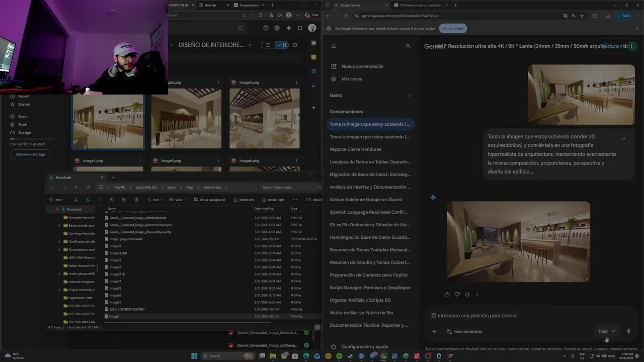Click thumbs down on Gemini response

tap(457, 295)
